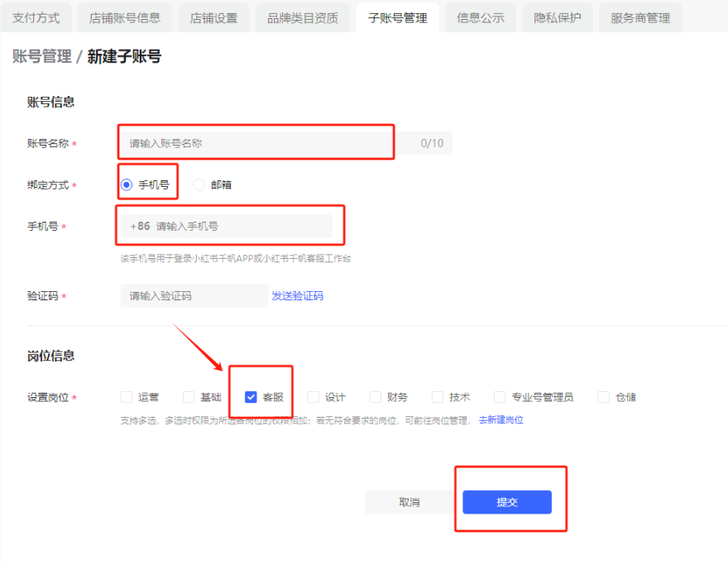728x565 pixels.
Task: Switch to the 支付方式 tab
Action: pyautogui.click(x=36, y=17)
